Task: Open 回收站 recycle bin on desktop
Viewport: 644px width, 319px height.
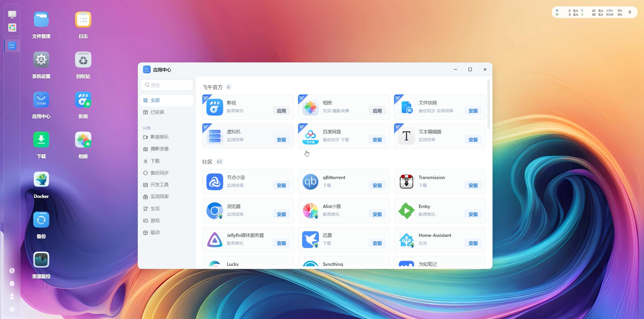Action: (x=83, y=60)
